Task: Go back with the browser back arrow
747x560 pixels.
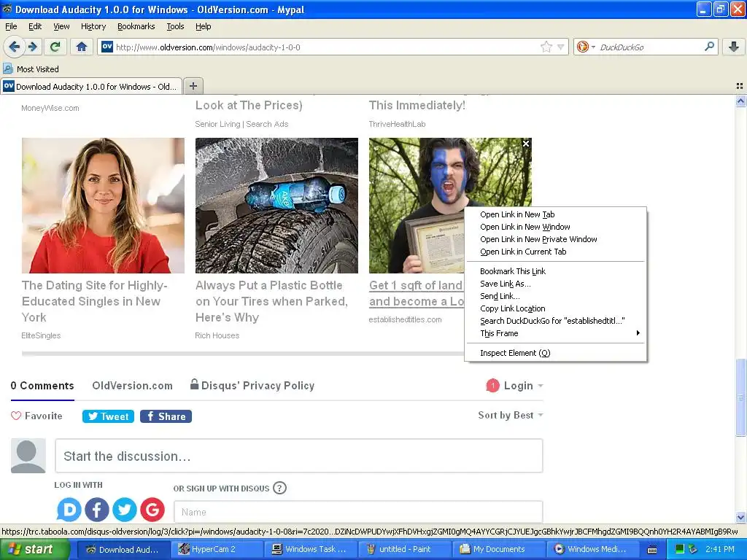Action: [x=14, y=47]
